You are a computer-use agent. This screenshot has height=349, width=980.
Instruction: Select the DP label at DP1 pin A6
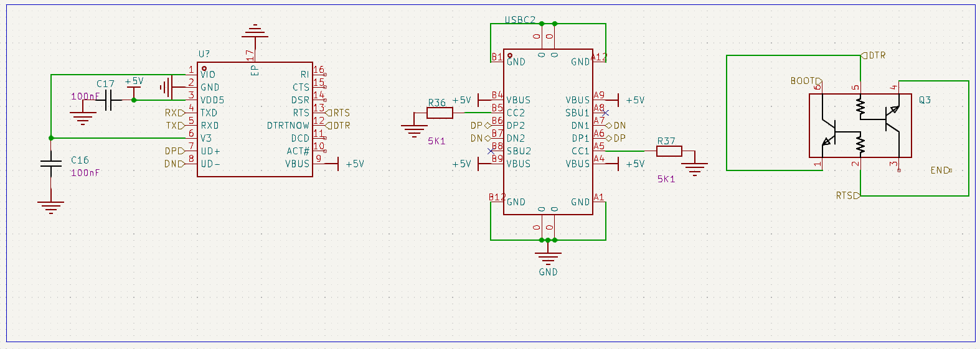(x=616, y=139)
